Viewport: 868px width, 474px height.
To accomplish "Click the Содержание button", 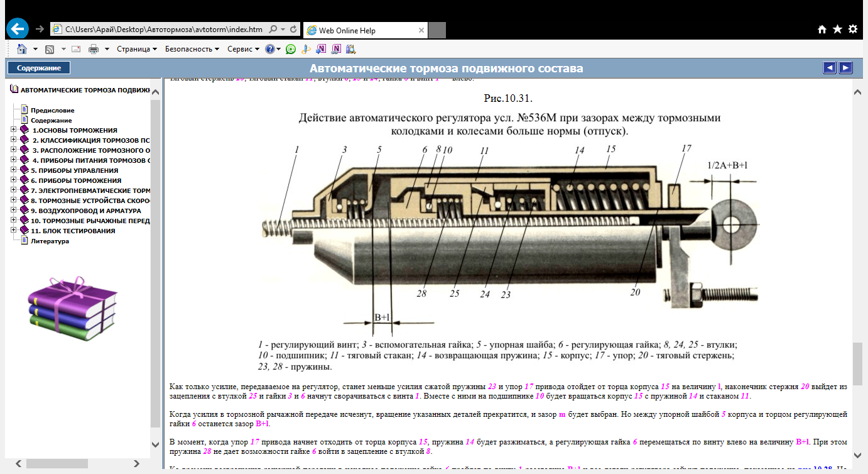I will [x=39, y=68].
